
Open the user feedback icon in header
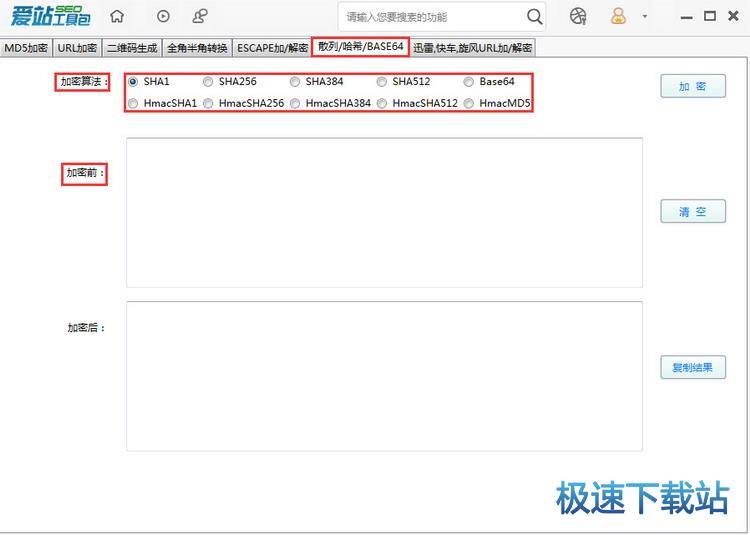[200, 17]
